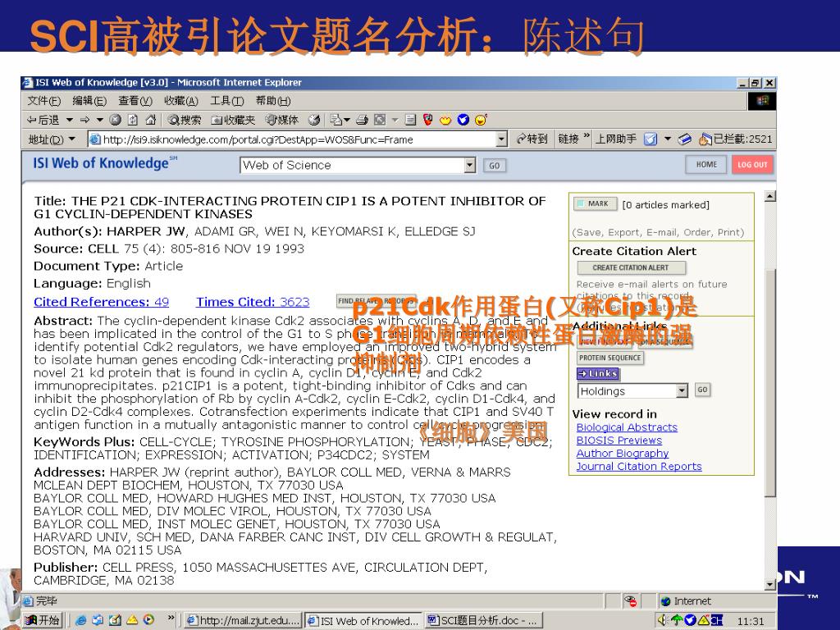
Task: Click the PROTEIN SEQUENCE button
Action: coord(609,358)
